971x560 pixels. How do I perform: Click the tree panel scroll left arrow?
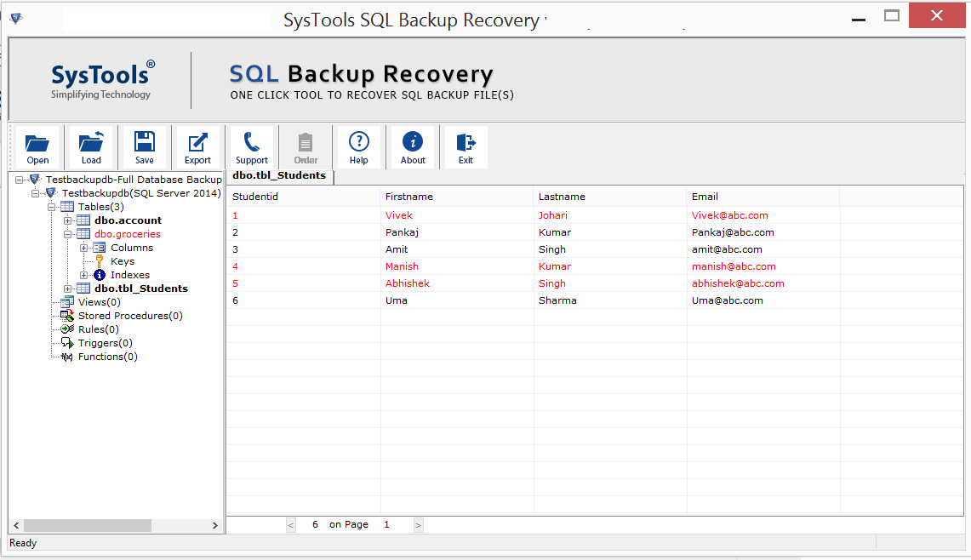coord(16,525)
